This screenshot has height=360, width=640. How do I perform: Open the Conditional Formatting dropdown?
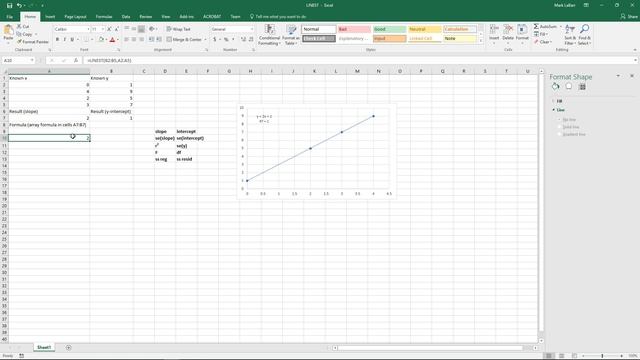click(x=269, y=35)
